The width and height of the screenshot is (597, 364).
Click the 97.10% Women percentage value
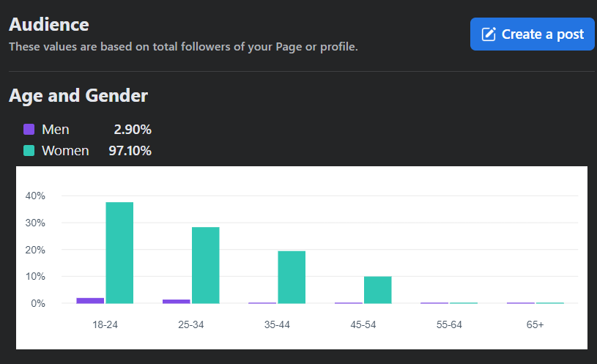tap(130, 151)
